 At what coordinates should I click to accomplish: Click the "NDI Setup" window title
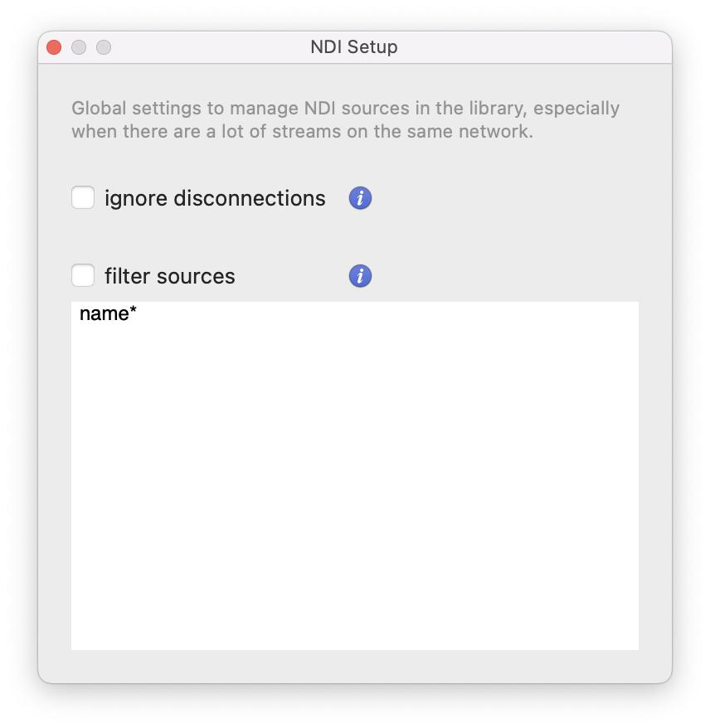click(354, 47)
